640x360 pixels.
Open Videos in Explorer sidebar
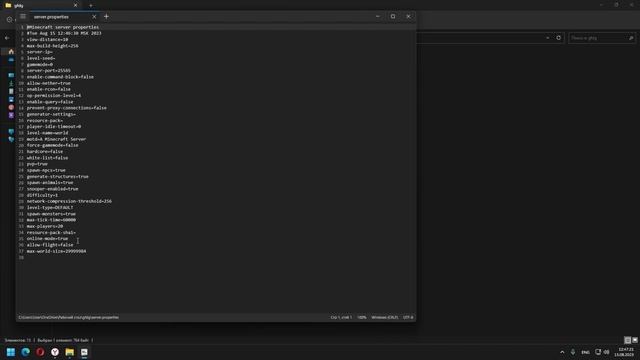[x=11, y=115]
